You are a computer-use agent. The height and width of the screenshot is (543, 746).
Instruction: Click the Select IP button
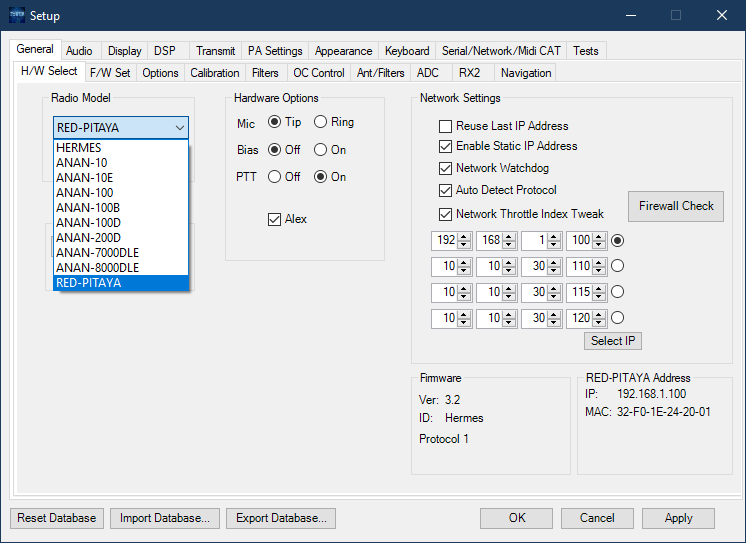pyautogui.click(x=613, y=341)
